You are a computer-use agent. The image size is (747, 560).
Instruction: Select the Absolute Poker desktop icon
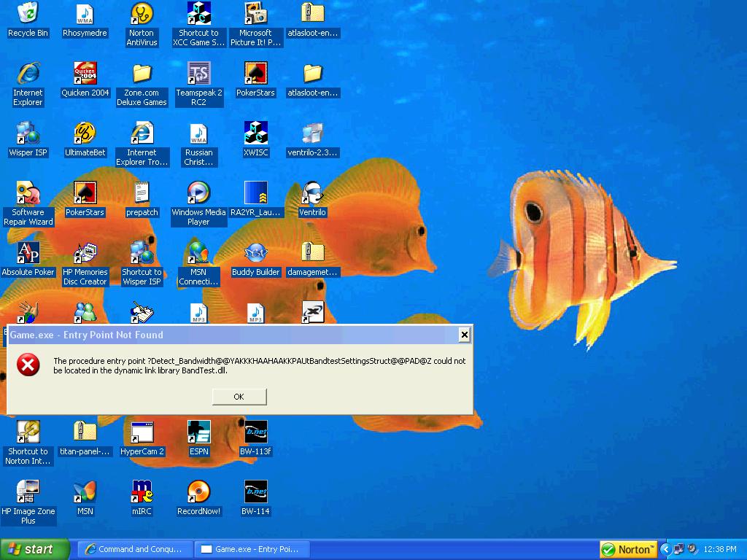28,253
